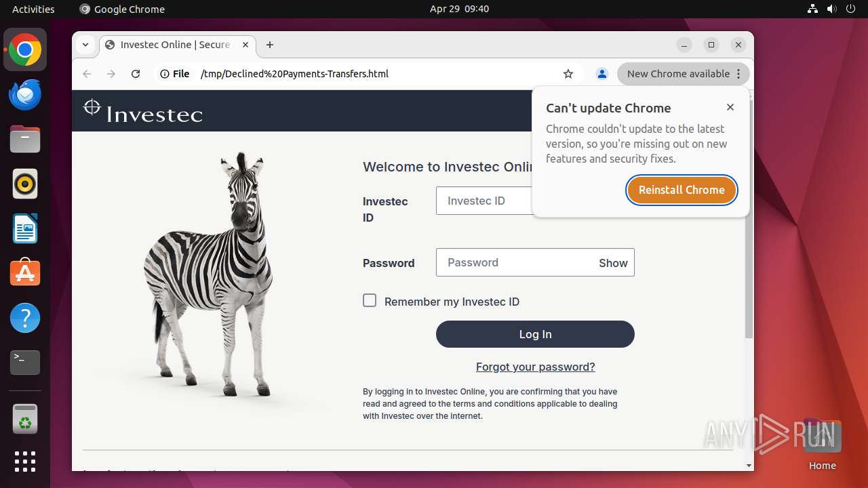Open the power menu icon in top bar
The height and width of the screenshot is (488, 868).
(x=851, y=9)
